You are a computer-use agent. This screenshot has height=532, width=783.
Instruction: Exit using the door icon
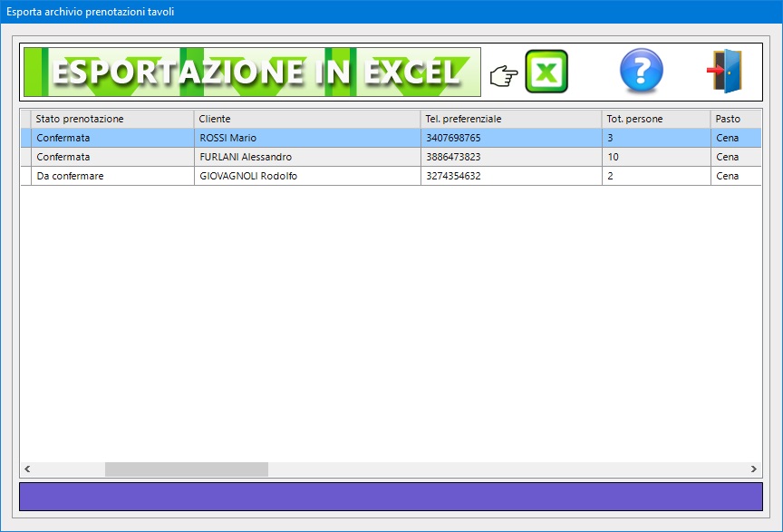[725, 71]
